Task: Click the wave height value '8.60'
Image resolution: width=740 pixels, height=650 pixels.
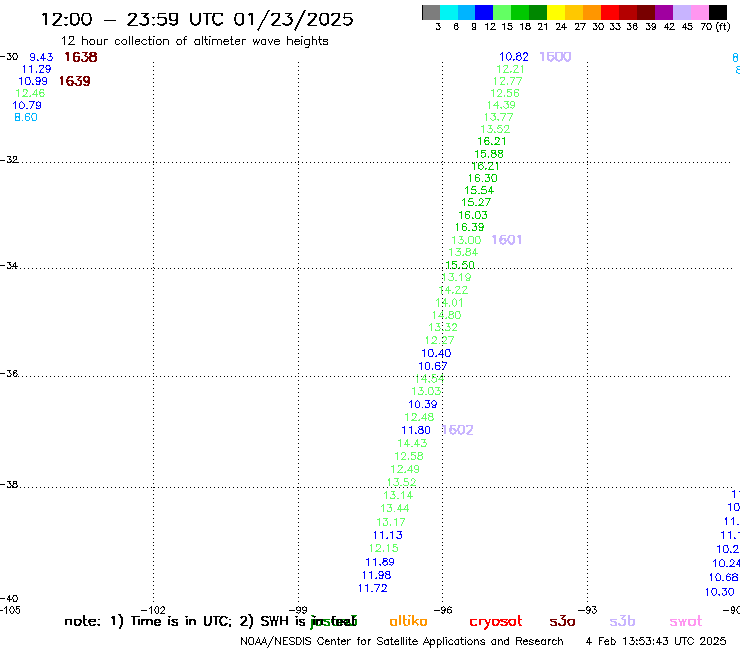Action: (26, 118)
